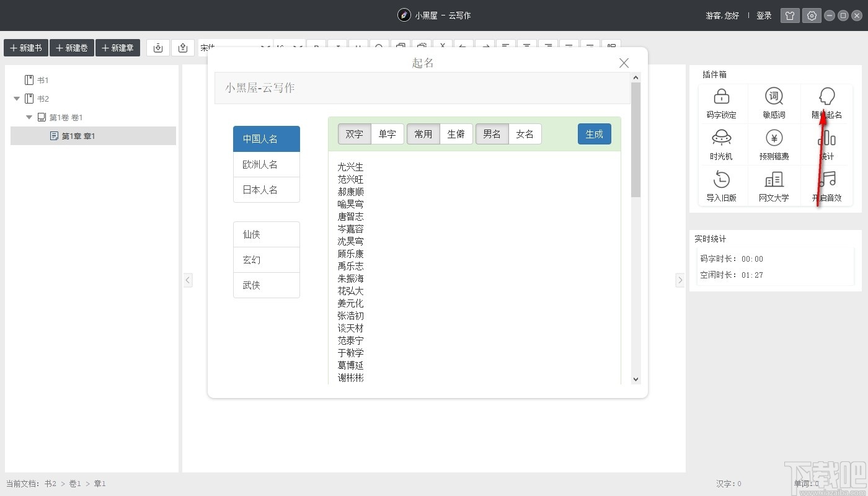
Task: Click the export upload toolbar icon
Action: (x=182, y=48)
